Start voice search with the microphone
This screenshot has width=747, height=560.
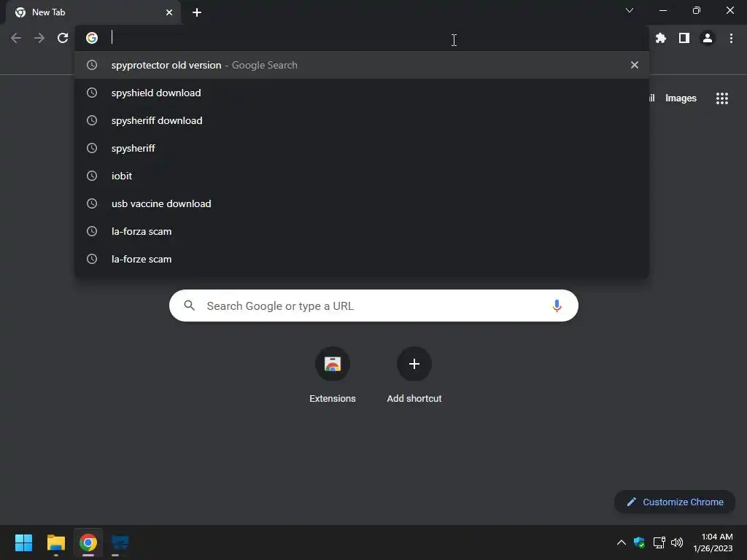tap(557, 306)
